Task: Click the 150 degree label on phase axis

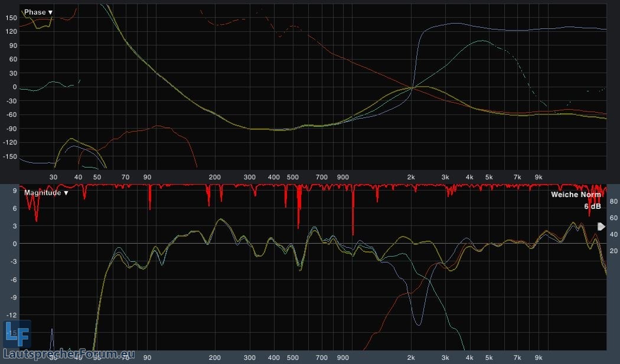Action: pyautogui.click(x=11, y=18)
